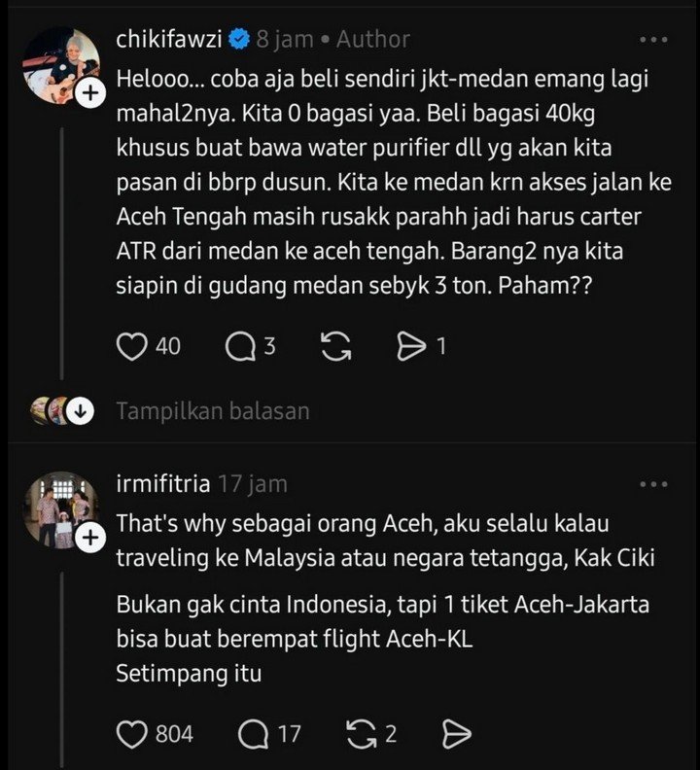The height and width of the screenshot is (770, 700).
Task: Open the 17 comments on irmifitria's reply
Action: pos(255,732)
